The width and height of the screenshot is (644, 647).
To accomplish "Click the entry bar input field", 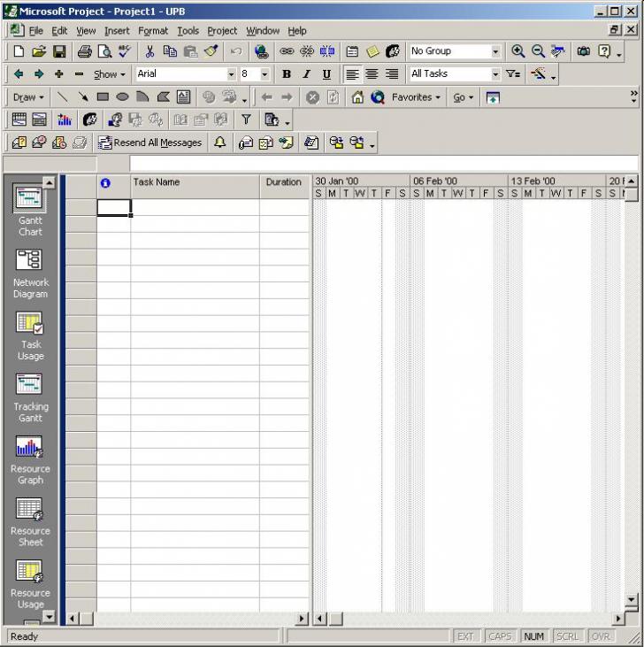I will [x=384, y=164].
